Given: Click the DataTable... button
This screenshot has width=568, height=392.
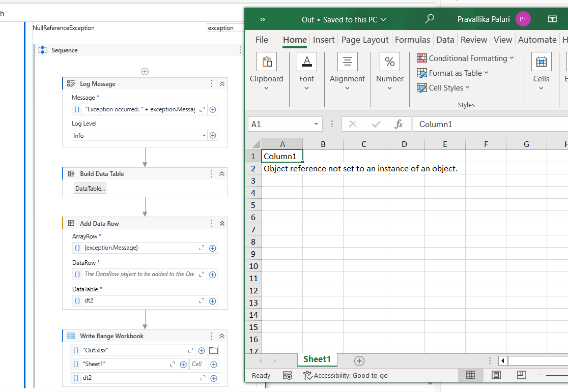Looking at the screenshot, I should (x=91, y=189).
